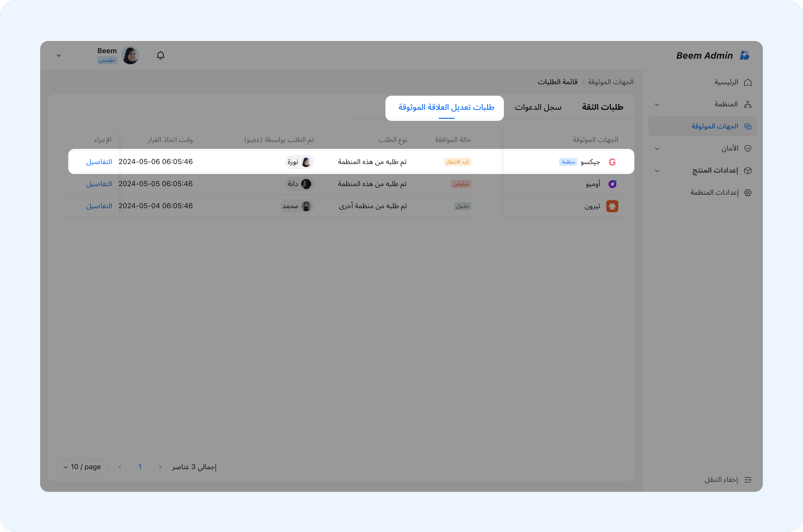Click the organization structure icon in sidebar
Viewport: 803px width, 532px height.
(748, 104)
